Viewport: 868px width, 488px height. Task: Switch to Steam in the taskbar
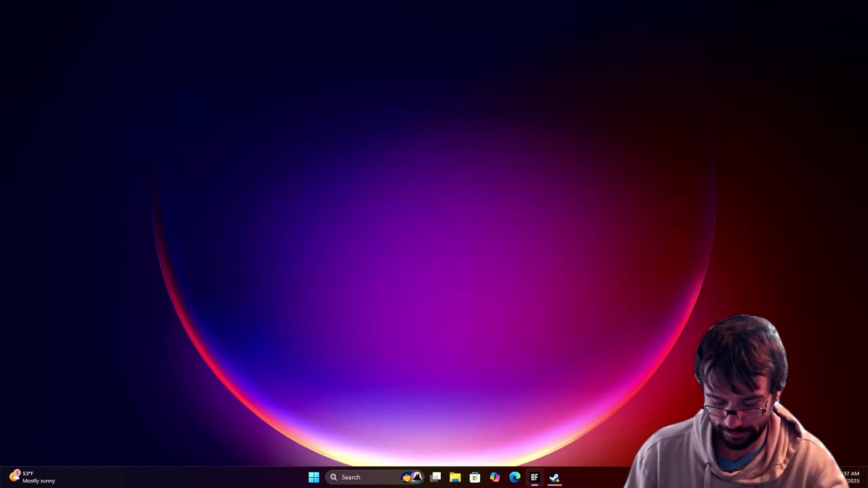554,477
